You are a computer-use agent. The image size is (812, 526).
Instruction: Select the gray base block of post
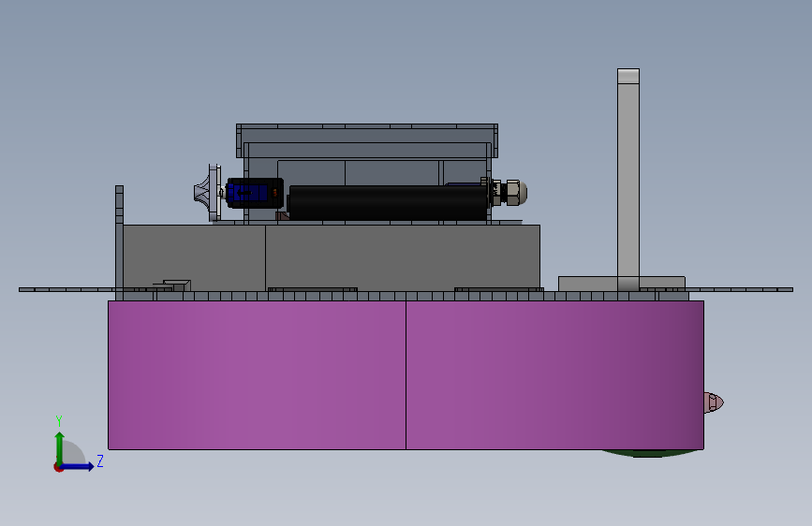pos(622,284)
